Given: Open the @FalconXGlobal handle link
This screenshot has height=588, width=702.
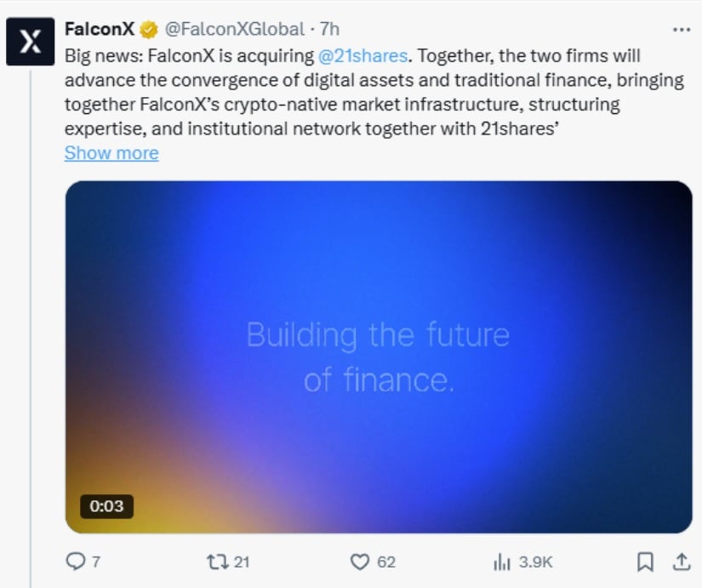Looking at the screenshot, I should click(234, 29).
